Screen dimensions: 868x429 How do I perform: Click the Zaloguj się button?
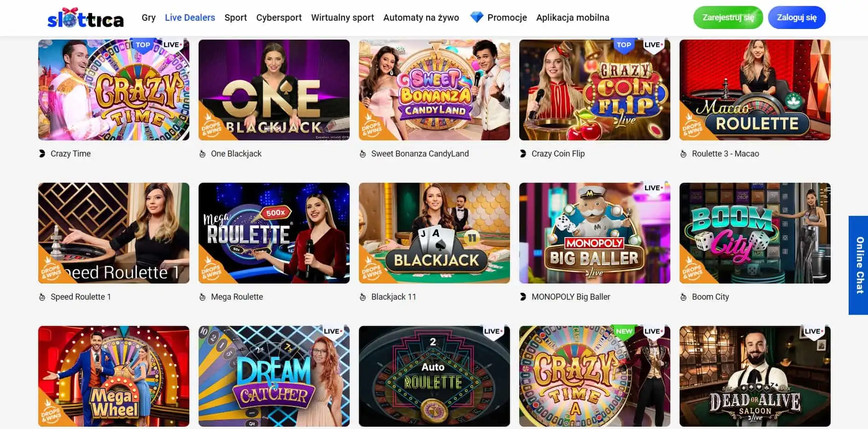pos(797,17)
